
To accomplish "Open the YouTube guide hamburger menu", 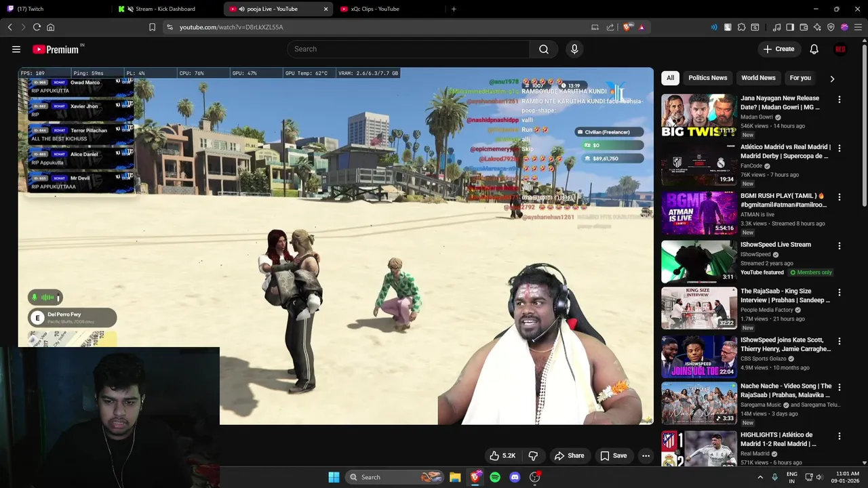I will click(x=16, y=49).
